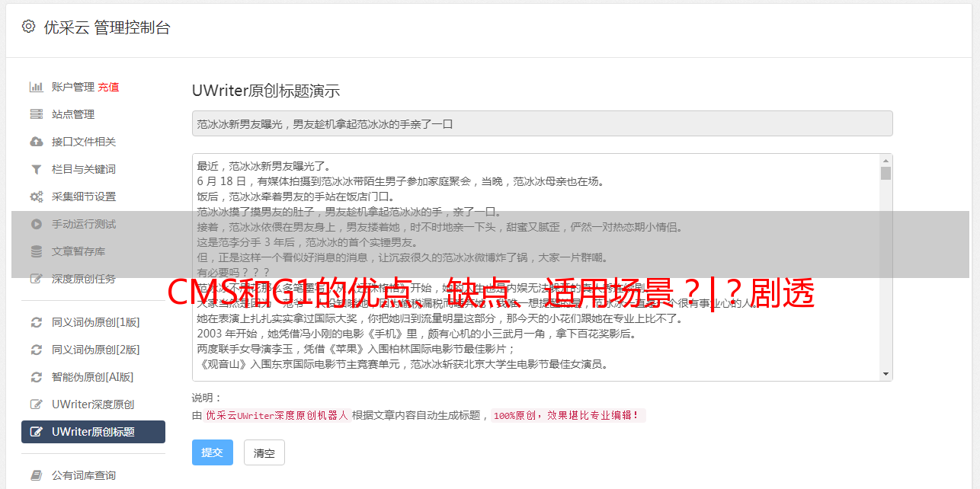
Task: Click the 清空 button
Action: click(264, 452)
